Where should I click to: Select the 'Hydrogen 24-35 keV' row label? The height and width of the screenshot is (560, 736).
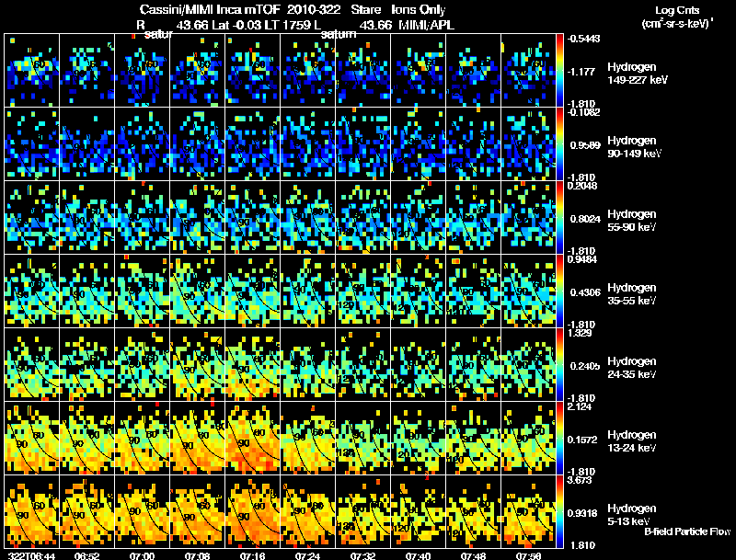click(632, 367)
